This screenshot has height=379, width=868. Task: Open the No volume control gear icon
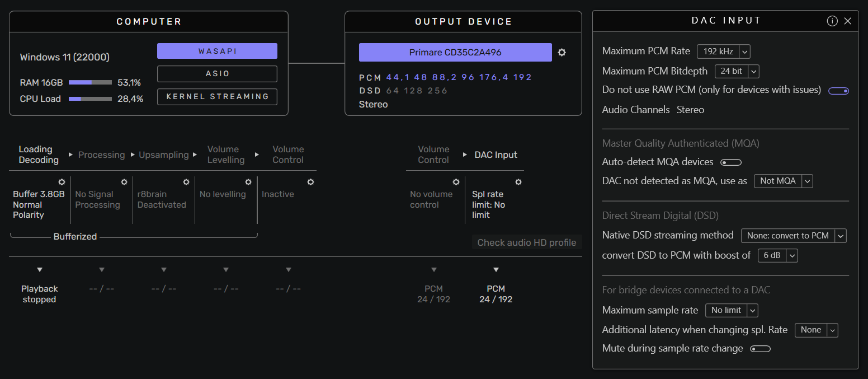click(456, 182)
